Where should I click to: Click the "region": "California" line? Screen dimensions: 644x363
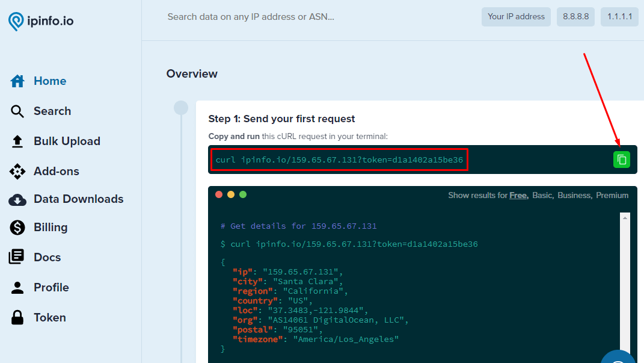click(x=290, y=291)
